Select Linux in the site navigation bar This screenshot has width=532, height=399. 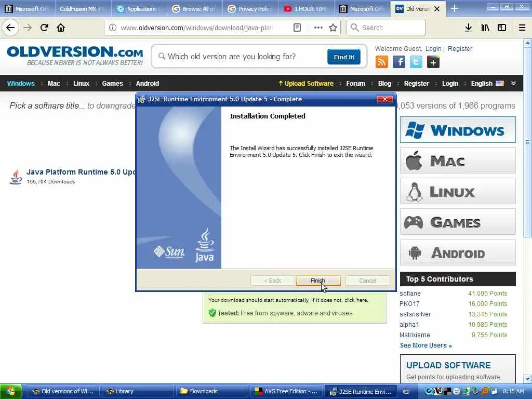click(81, 84)
